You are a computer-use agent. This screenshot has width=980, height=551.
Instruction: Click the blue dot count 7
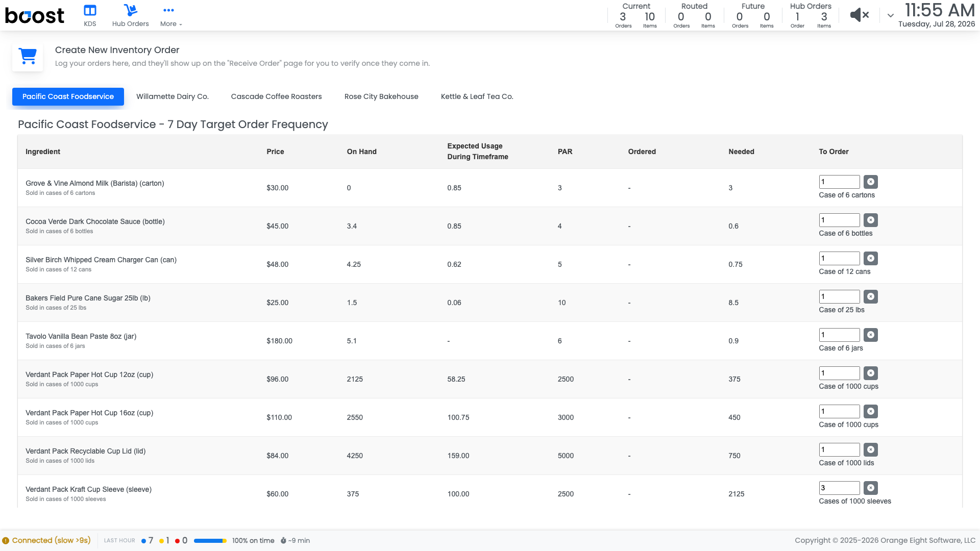pyautogui.click(x=147, y=540)
